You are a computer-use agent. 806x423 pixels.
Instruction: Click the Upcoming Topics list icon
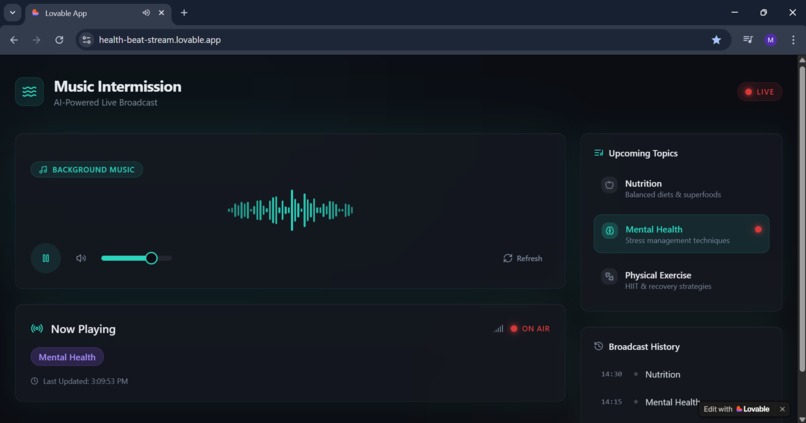click(598, 153)
